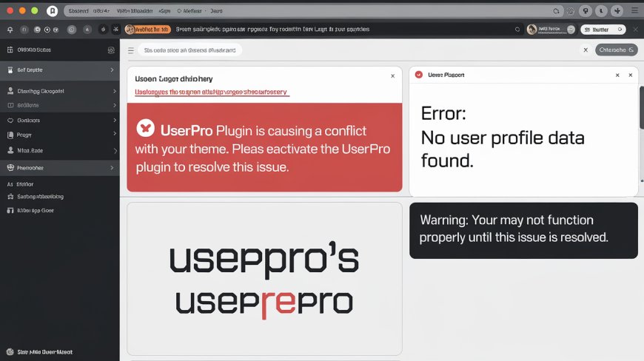
Task: Click the folder-shaped icon ending the address bar
Action: tap(556, 11)
